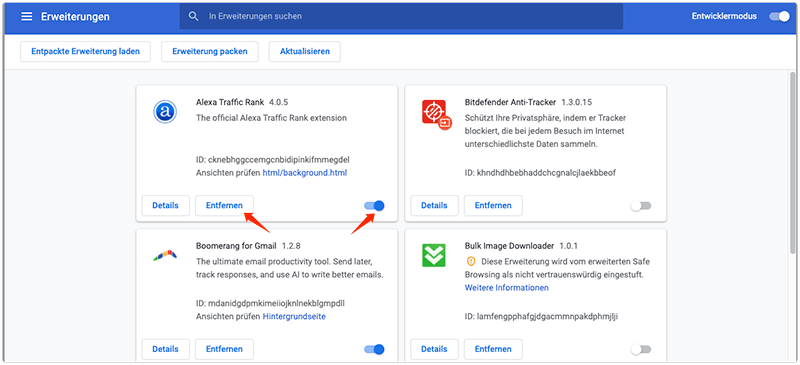Open Weitere Informationen link
800x365 pixels.
(x=507, y=288)
